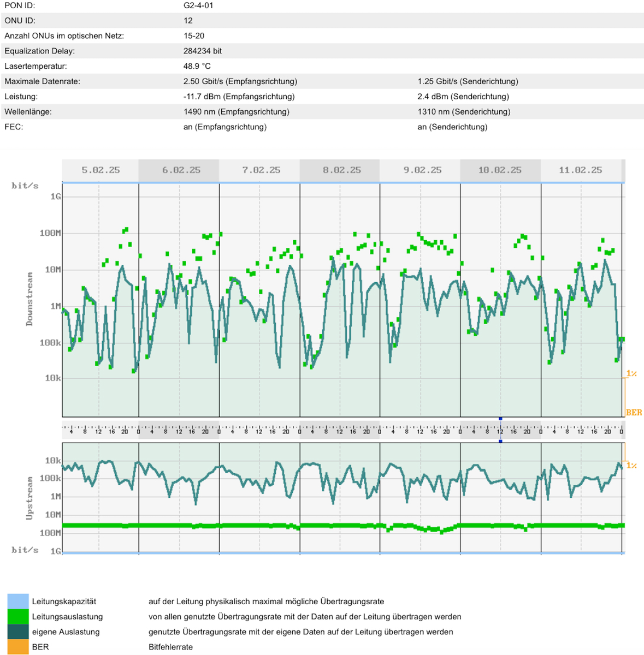This screenshot has width=644, height=655.
Task: Click the PON ID value G2-4-01
Action: coord(198,5)
